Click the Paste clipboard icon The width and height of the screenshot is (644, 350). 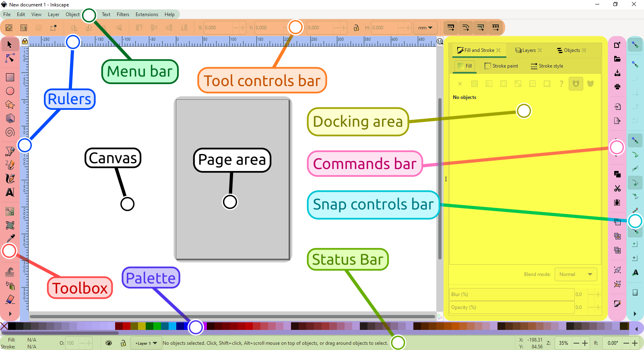[x=617, y=202]
